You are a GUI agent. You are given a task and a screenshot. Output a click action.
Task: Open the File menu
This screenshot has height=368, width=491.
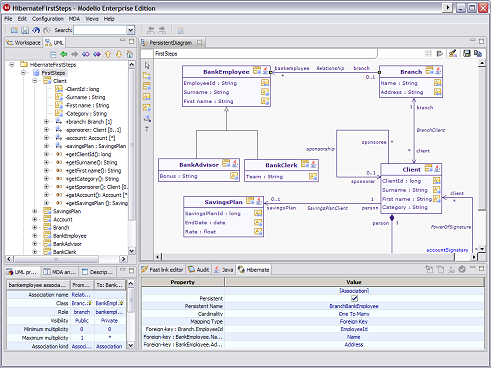coord(8,19)
